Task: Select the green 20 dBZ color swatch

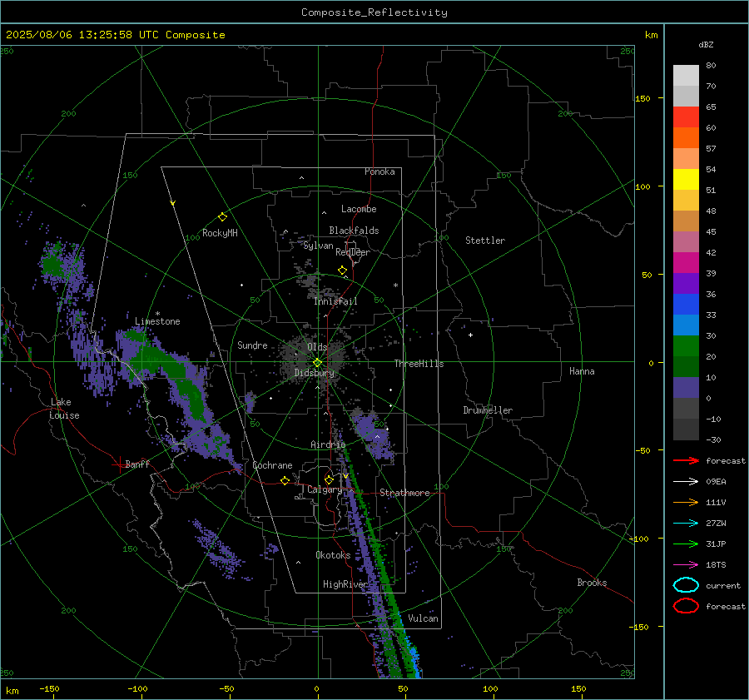Action: [x=686, y=345]
